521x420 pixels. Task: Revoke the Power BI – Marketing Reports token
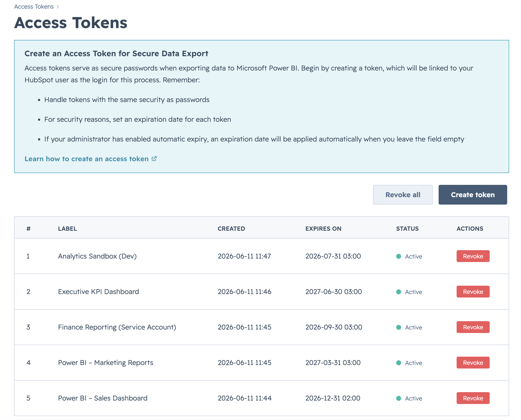click(x=473, y=363)
